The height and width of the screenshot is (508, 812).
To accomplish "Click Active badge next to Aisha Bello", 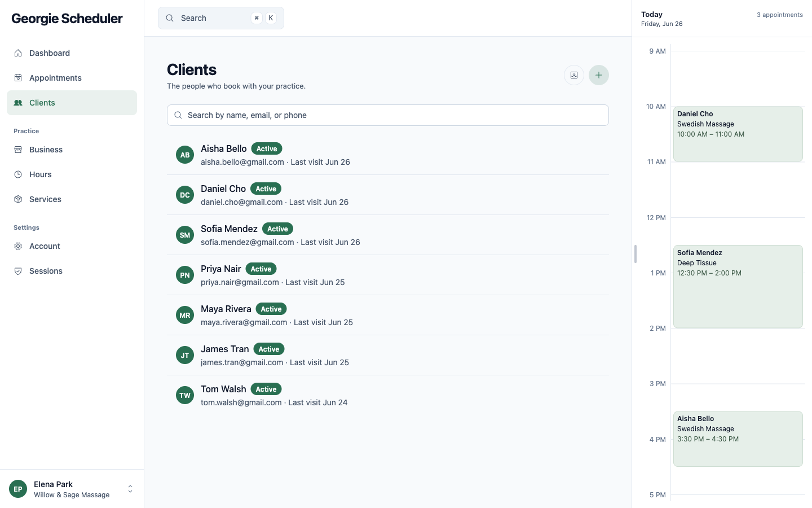I will pyautogui.click(x=267, y=148).
